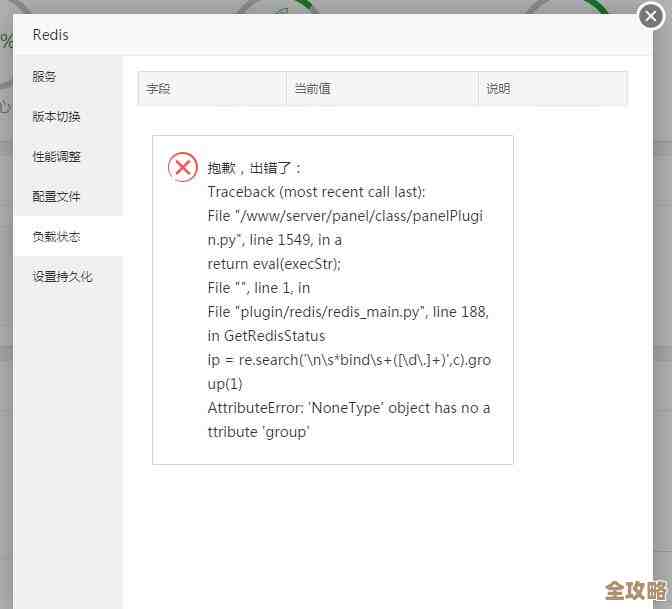Click the return eval(execStr) line

(274, 264)
